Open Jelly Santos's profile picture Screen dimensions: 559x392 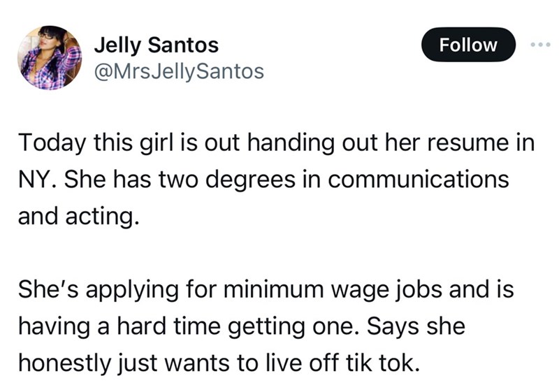(50, 59)
